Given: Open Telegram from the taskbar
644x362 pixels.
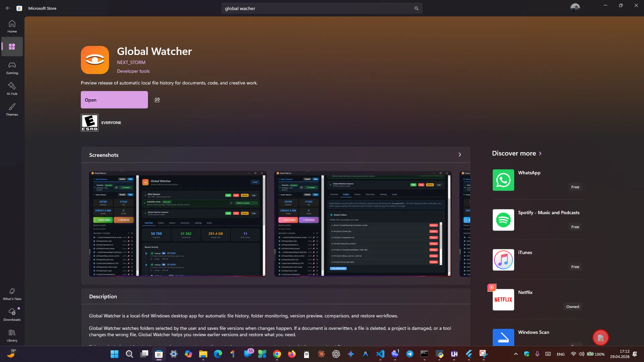Looking at the screenshot, I should [x=410, y=354].
